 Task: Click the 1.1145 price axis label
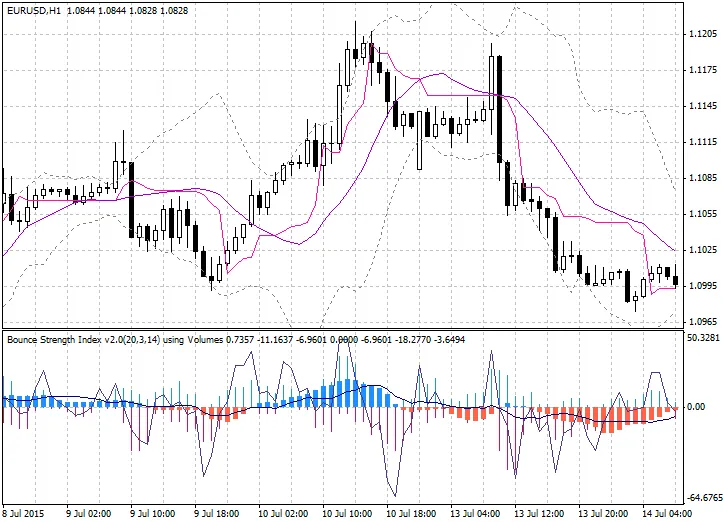(x=702, y=106)
